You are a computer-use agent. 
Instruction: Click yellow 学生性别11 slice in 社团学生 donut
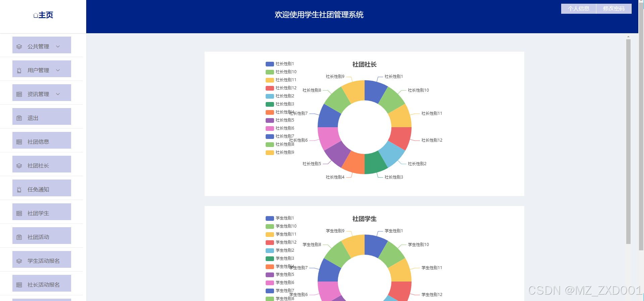coord(400,272)
